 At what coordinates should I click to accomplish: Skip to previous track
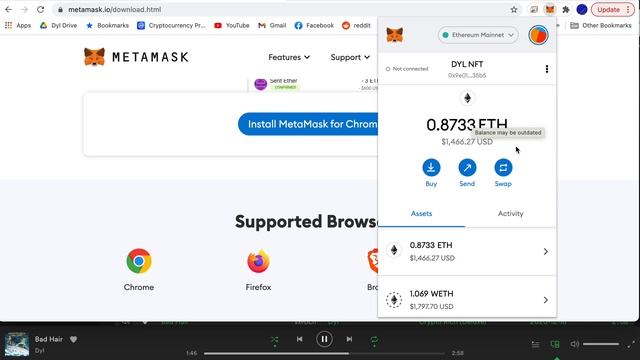coord(300,339)
